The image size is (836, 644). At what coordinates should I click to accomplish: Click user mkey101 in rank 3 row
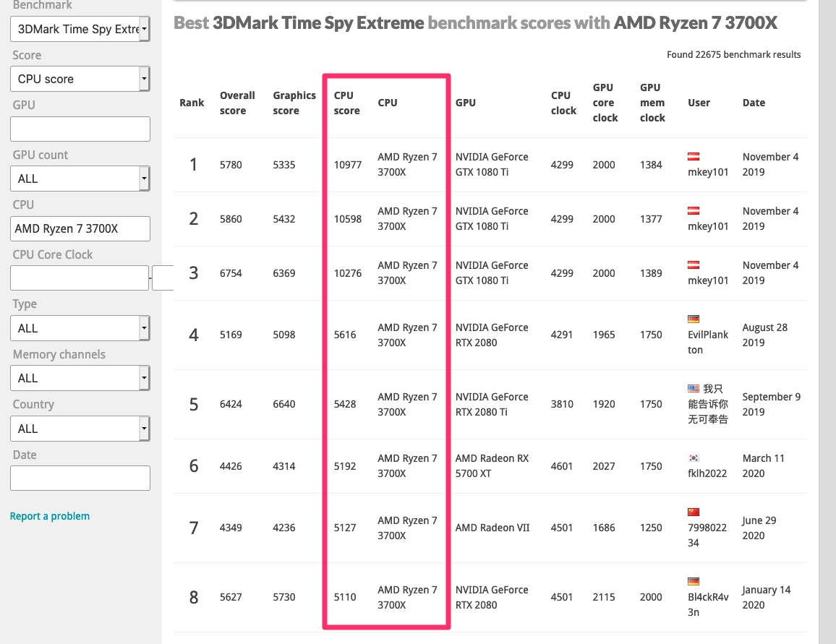tap(708, 280)
